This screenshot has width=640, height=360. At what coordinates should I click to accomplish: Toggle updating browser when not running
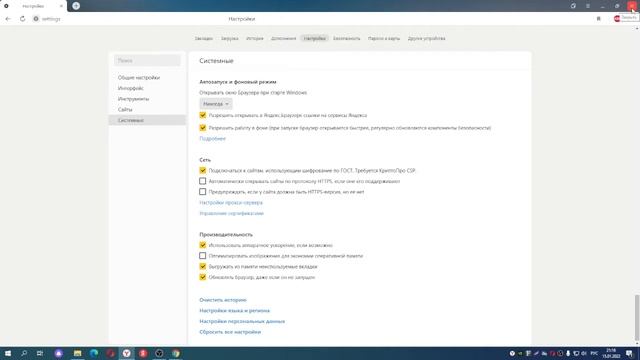(202, 277)
